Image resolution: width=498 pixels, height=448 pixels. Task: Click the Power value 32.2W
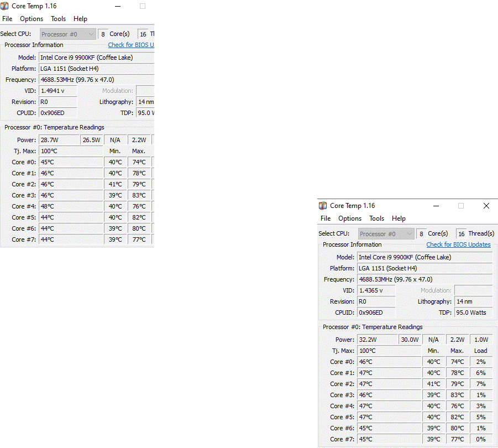click(x=378, y=340)
